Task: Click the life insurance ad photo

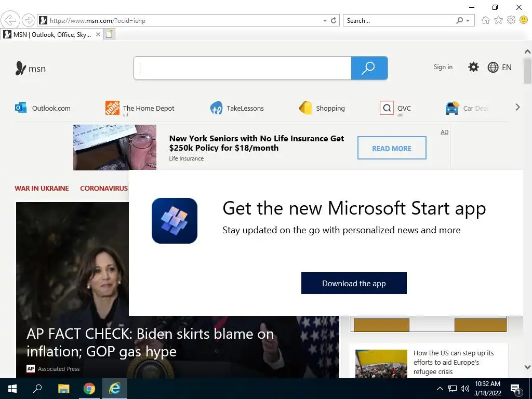Action: click(x=115, y=147)
